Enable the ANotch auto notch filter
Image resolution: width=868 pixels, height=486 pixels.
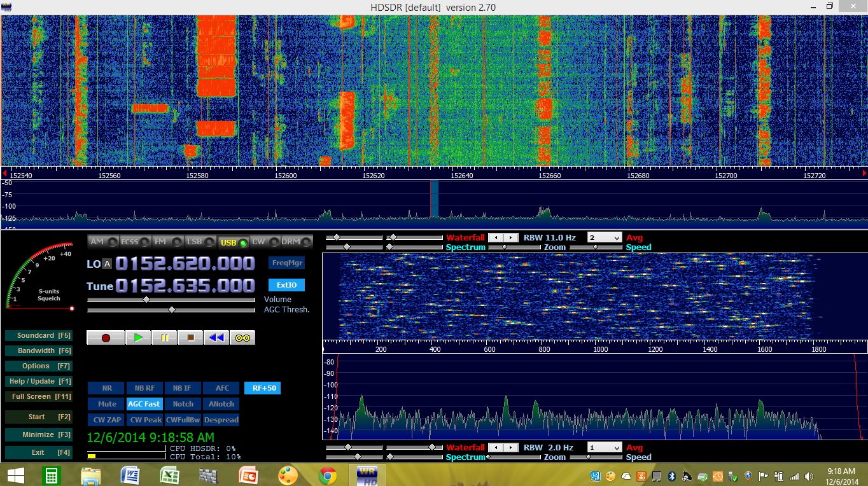[222, 404]
